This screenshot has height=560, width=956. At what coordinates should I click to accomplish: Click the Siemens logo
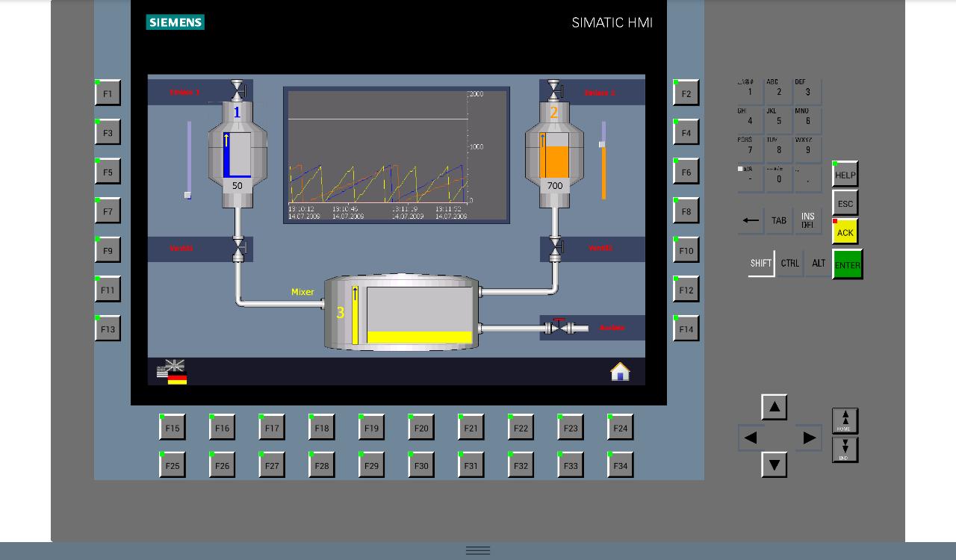coord(175,22)
